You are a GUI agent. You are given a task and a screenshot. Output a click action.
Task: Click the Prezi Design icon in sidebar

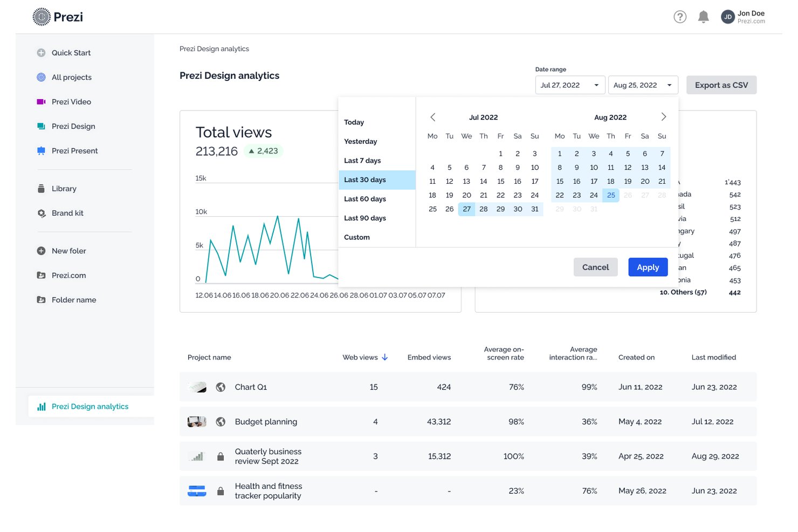tap(41, 126)
